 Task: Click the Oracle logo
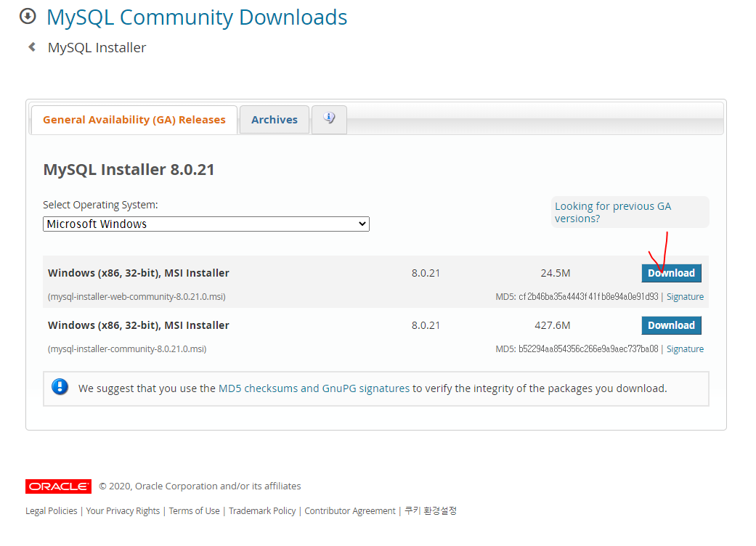coord(58,486)
